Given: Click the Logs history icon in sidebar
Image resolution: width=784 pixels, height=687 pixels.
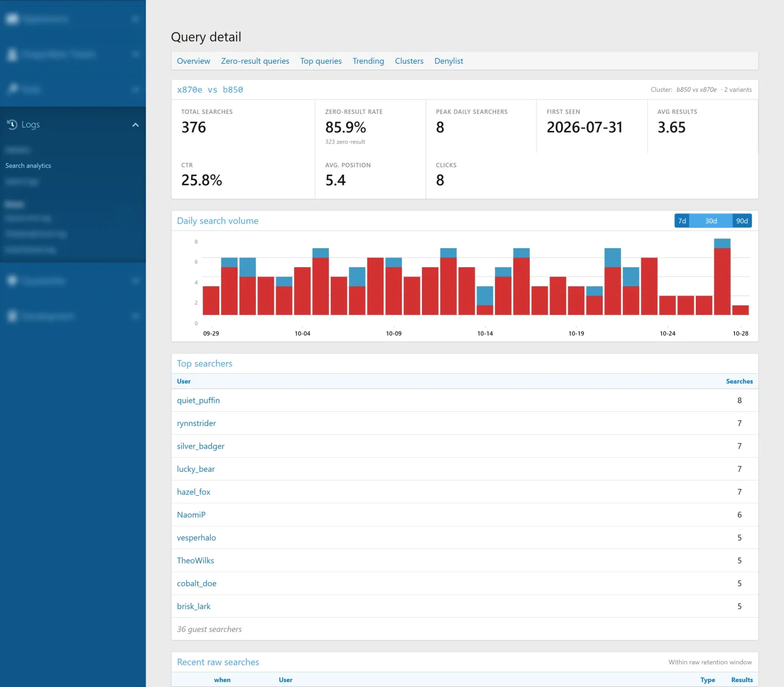Looking at the screenshot, I should pyautogui.click(x=12, y=124).
